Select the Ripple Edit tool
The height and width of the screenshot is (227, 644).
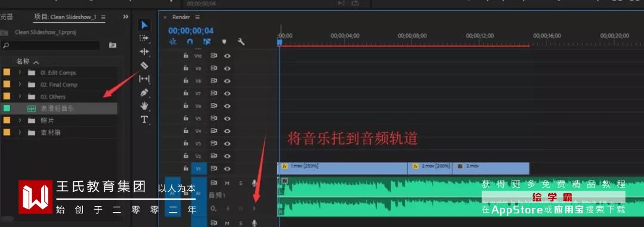point(144,51)
